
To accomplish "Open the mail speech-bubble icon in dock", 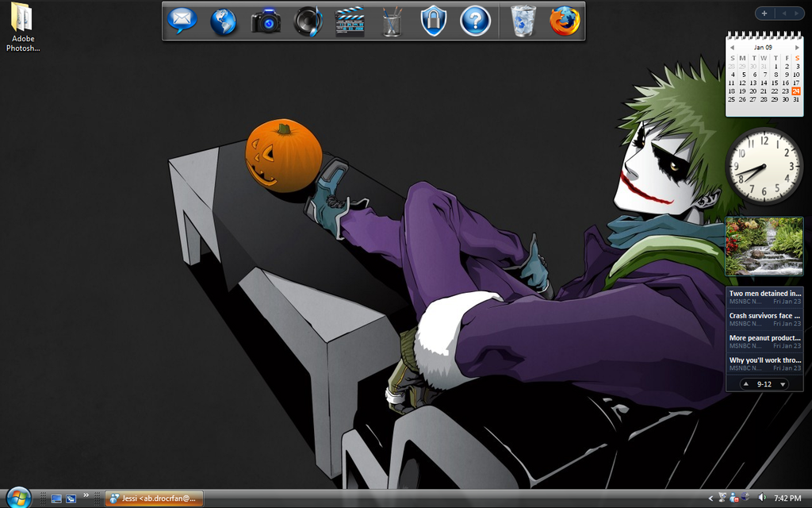I will (182, 21).
